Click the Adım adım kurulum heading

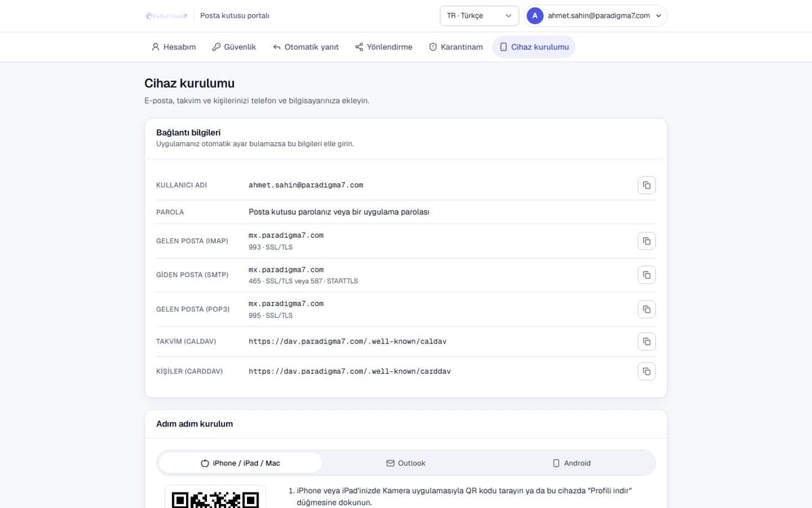pos(194,424)
